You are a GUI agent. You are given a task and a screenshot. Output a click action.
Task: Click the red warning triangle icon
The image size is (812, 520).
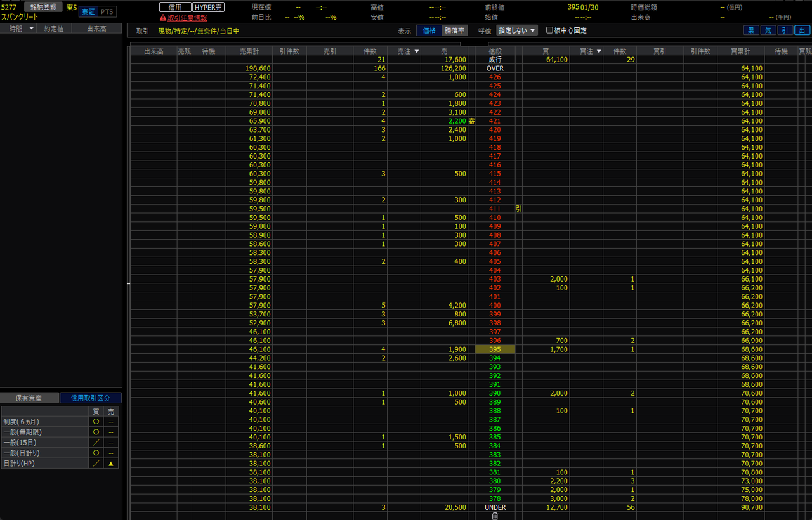pyautogui.click(x=163, y=18)
